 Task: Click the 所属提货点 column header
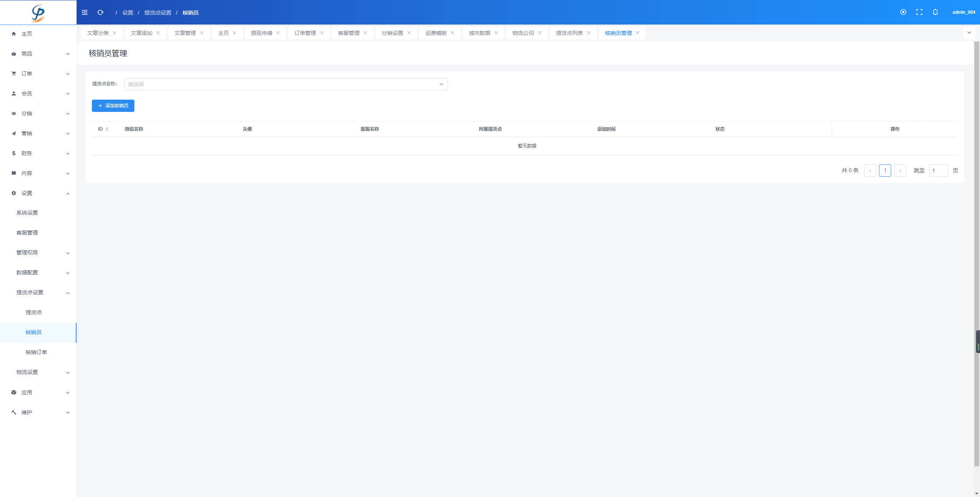(490, 129)
